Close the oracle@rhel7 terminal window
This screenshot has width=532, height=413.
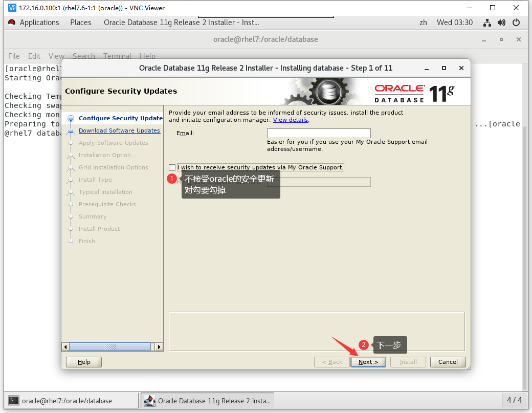pyautogui.click(x=518, y=40)
